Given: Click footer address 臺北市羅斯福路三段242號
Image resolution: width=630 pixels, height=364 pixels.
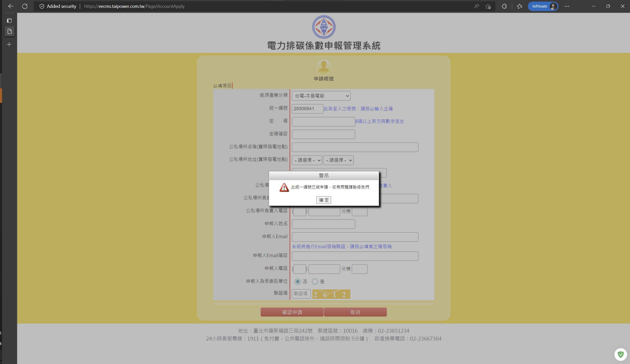Looking at the screenshot, I should [283, 331].
